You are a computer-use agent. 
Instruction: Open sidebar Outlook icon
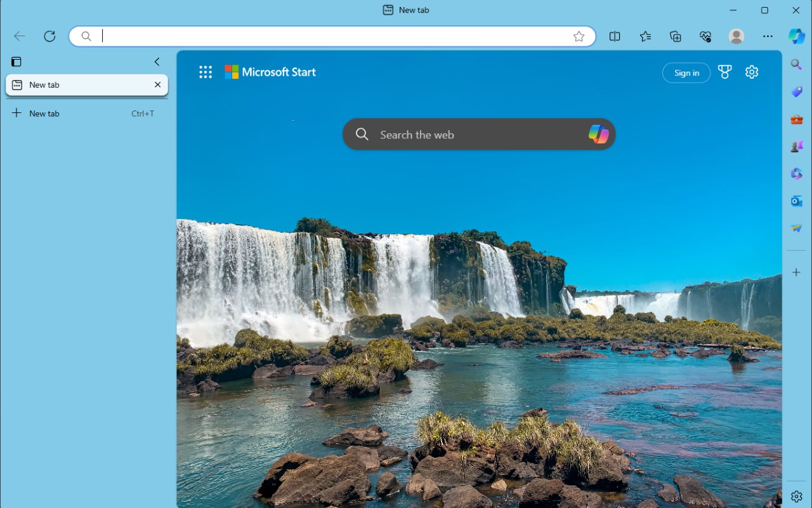797,201
